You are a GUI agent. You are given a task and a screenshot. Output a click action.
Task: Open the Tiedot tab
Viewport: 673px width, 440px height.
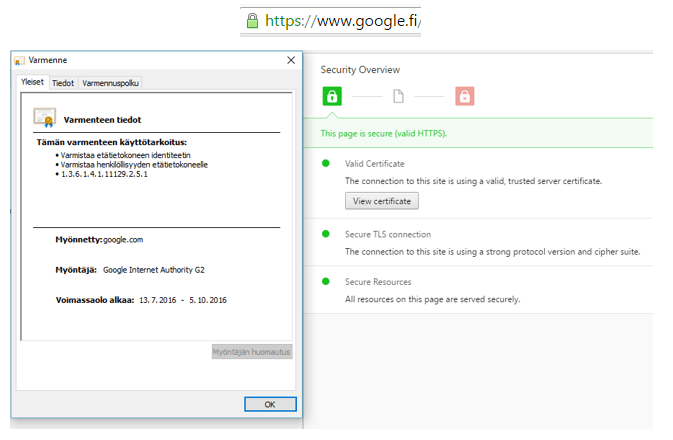point(63,83)
